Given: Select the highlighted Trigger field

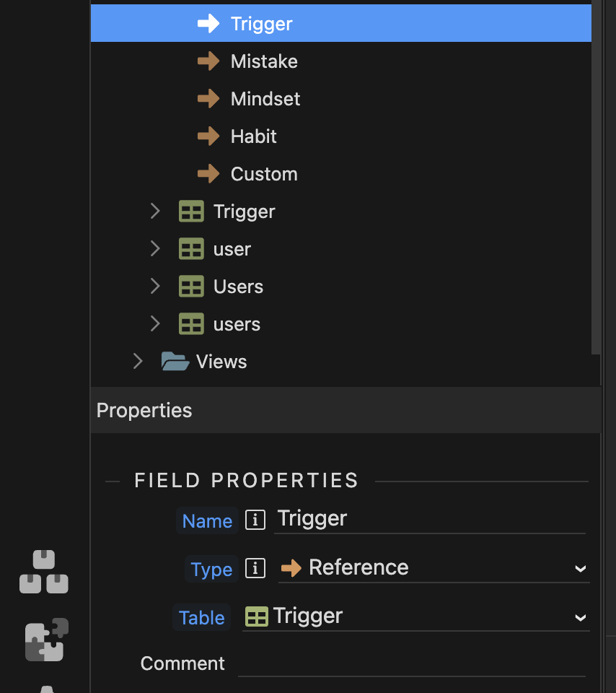Looking at the screenshot, I should pos(261,24).
